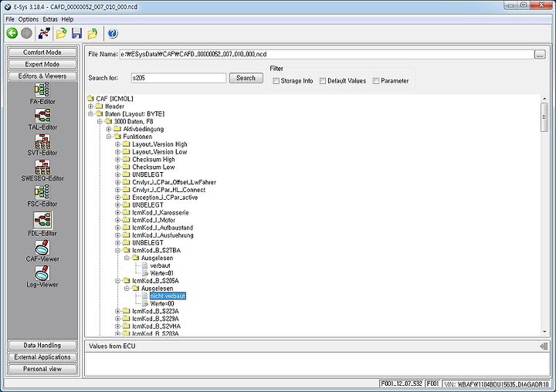Expand the IcmKod_B_S223A node
Image resolution: width=556 pixels, height=392 pixels.
point(117,311)
